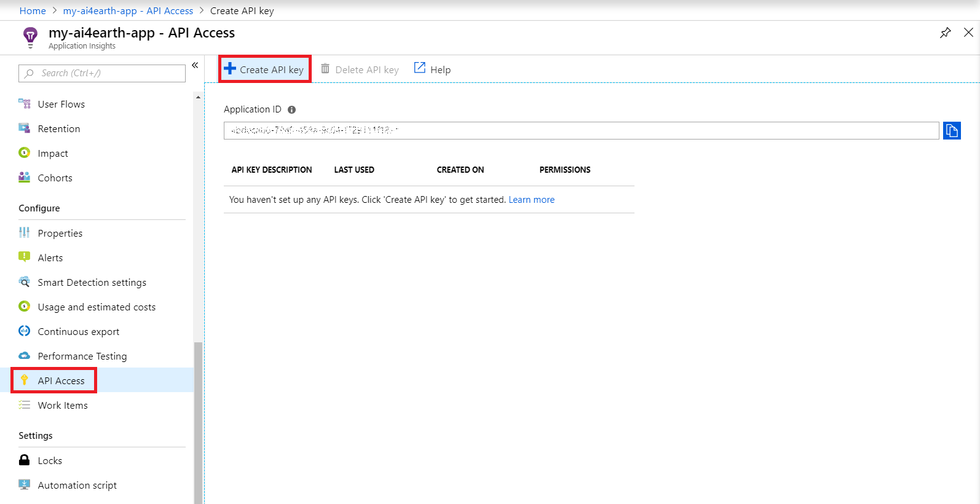Click the API KEY DESCRIPTION column header

272,170
